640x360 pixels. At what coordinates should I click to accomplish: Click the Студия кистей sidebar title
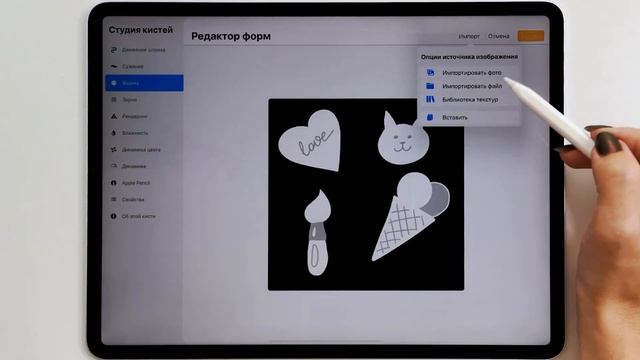pos(141,30)
